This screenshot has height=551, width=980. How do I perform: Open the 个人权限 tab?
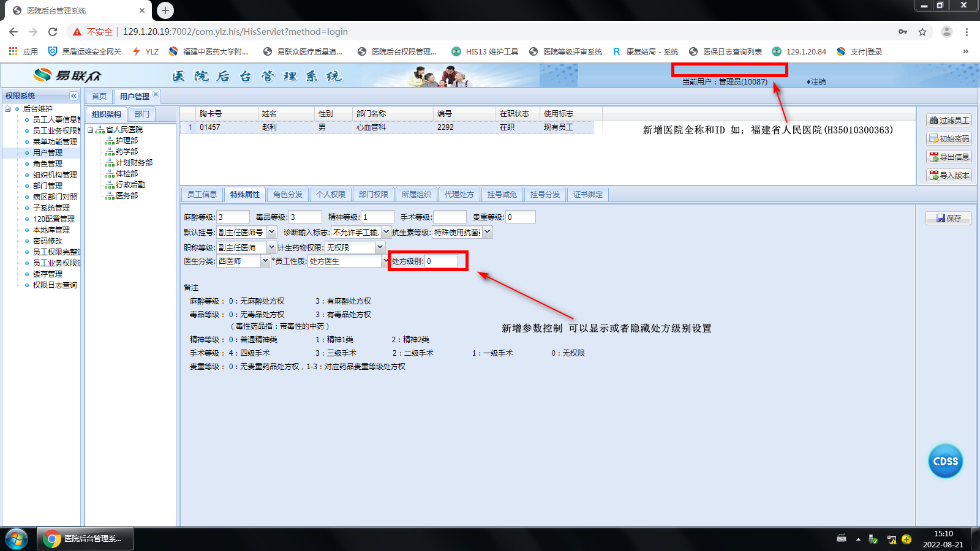point(331,195)
